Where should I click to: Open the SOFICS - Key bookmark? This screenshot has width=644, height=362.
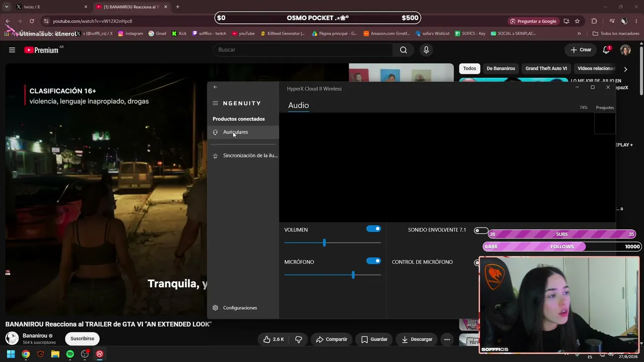tap(470, 34)
